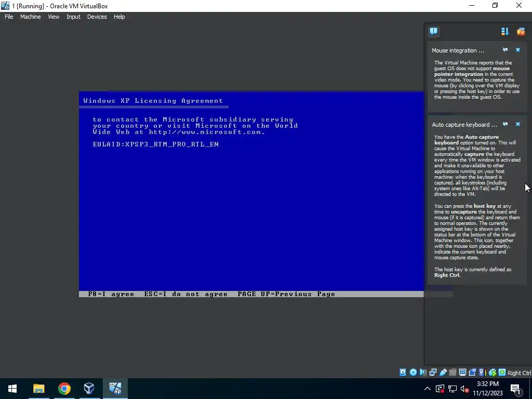
Task: Open the File menu
Action: pyautogui.click(x=9, y=17)
